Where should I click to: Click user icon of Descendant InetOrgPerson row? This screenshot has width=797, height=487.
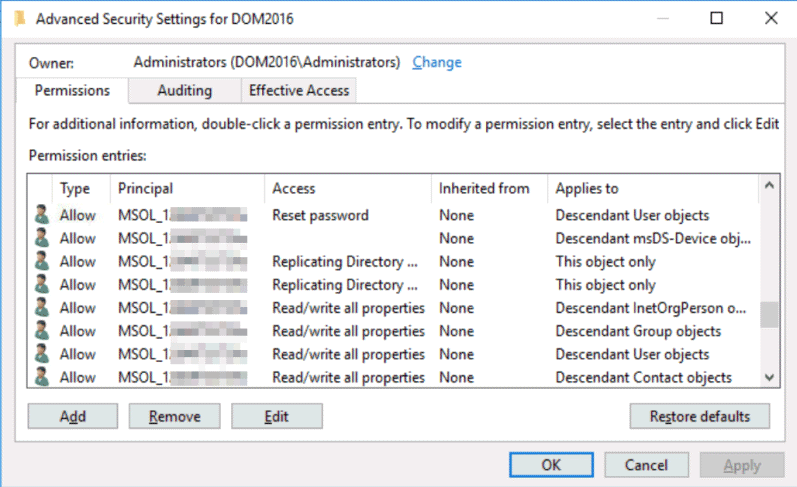[41, 308]
